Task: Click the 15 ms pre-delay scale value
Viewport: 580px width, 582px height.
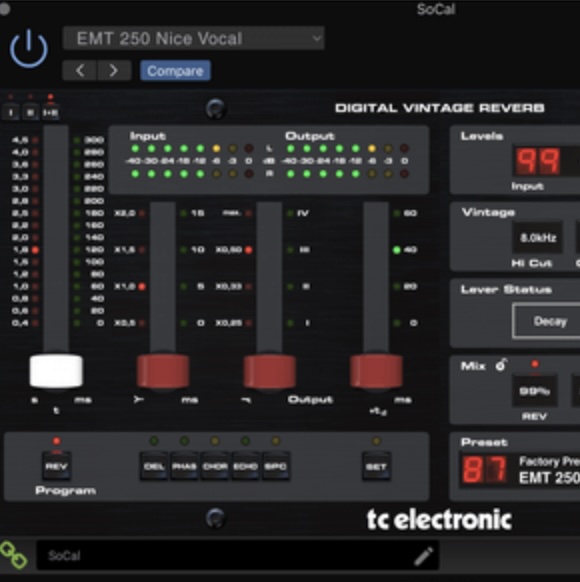Action: pos(197,213)
